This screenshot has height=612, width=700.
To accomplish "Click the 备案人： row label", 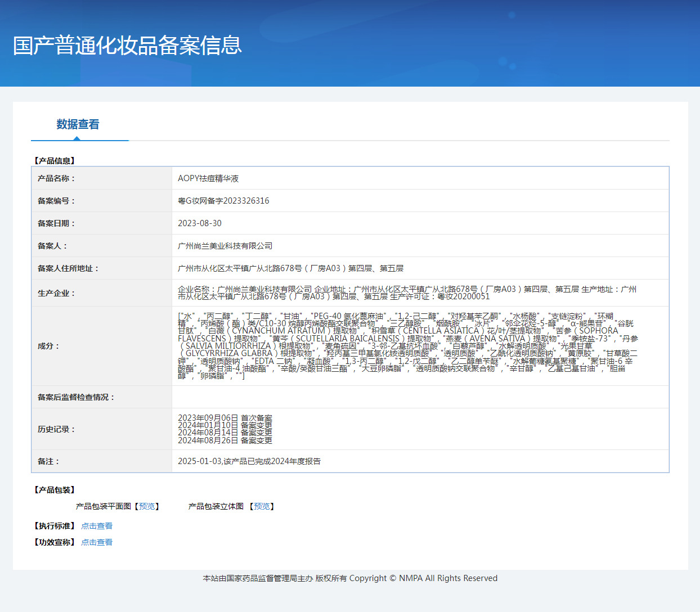I will [x=52, y=246].
